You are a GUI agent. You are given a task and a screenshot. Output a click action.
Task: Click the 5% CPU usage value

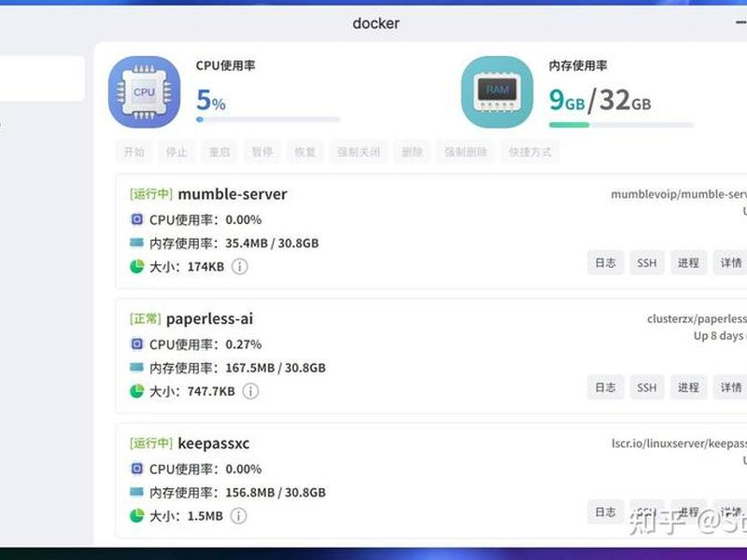211,100
